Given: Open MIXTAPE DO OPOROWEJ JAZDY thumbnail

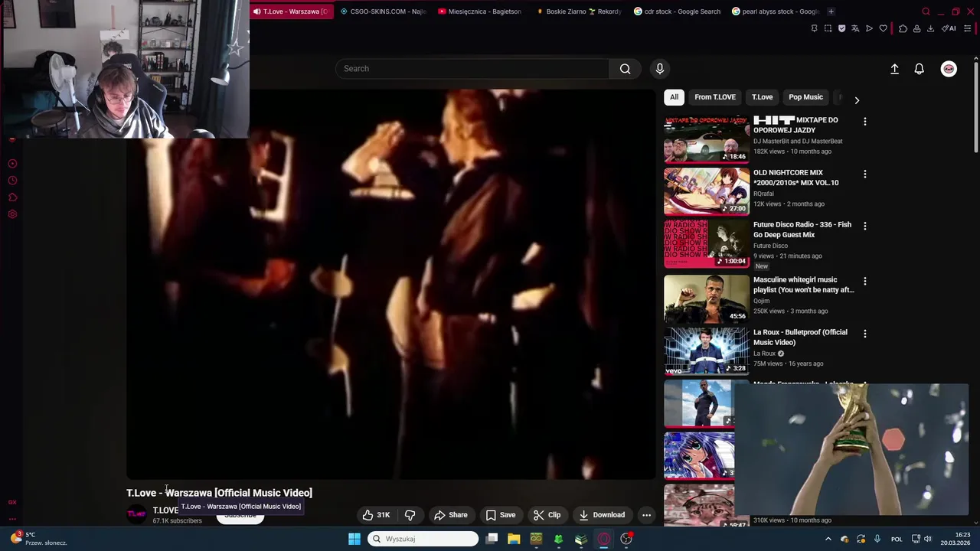Looking at the screenshot, I should coord(707,139).
